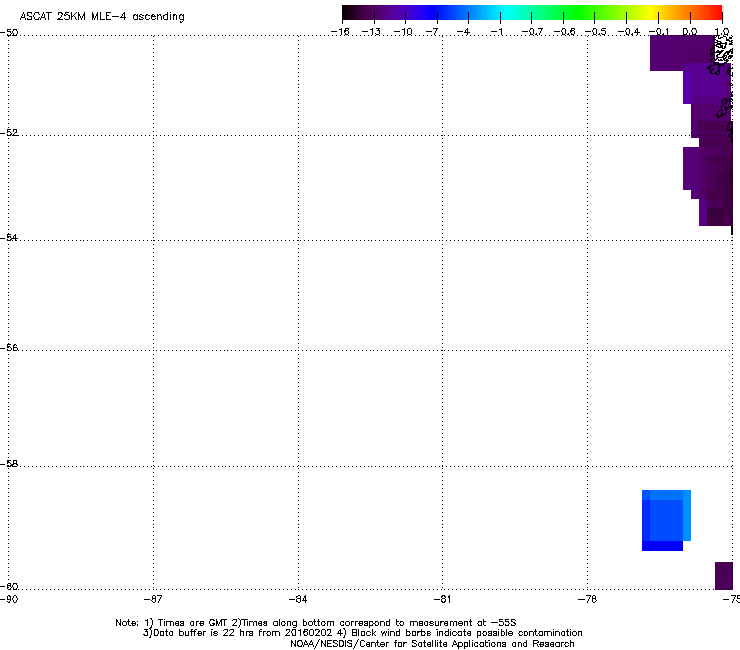
Task: Click the blue data patch near -59 latitude
Action: click(666, 520)
